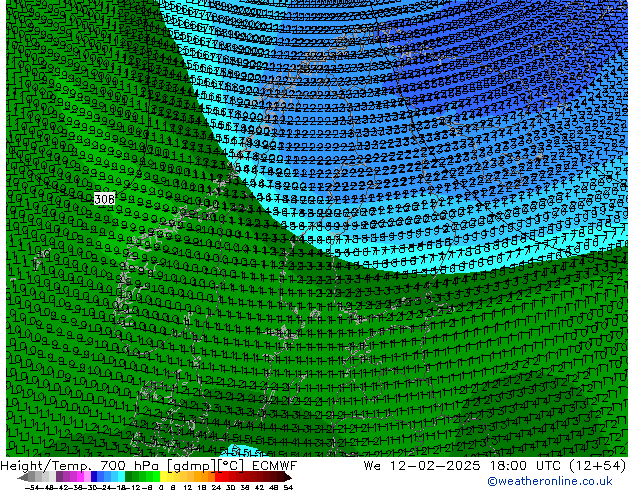Screen dimensions: 634x490
Task: Pick the cyan legend swatch
Action: 122,477
